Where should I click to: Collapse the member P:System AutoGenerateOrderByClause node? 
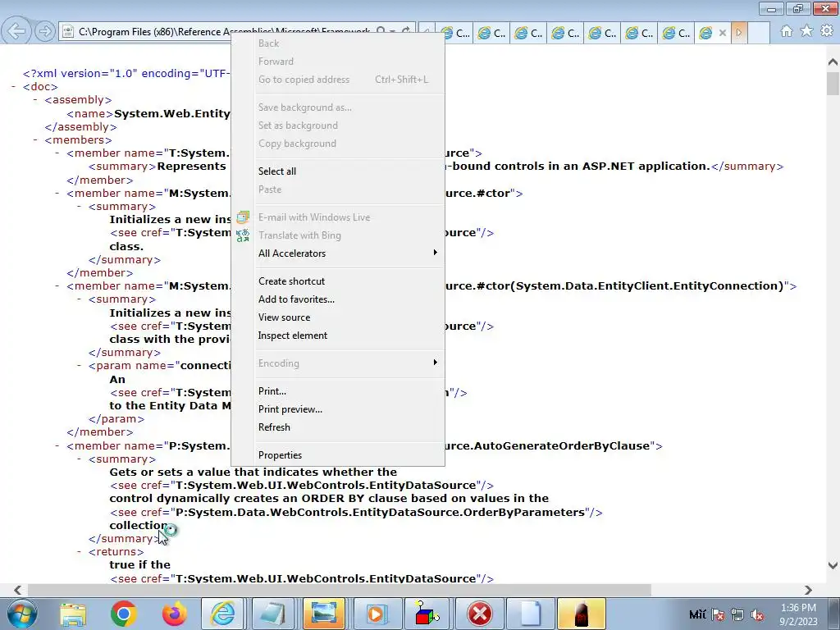[x=57, y=445]
